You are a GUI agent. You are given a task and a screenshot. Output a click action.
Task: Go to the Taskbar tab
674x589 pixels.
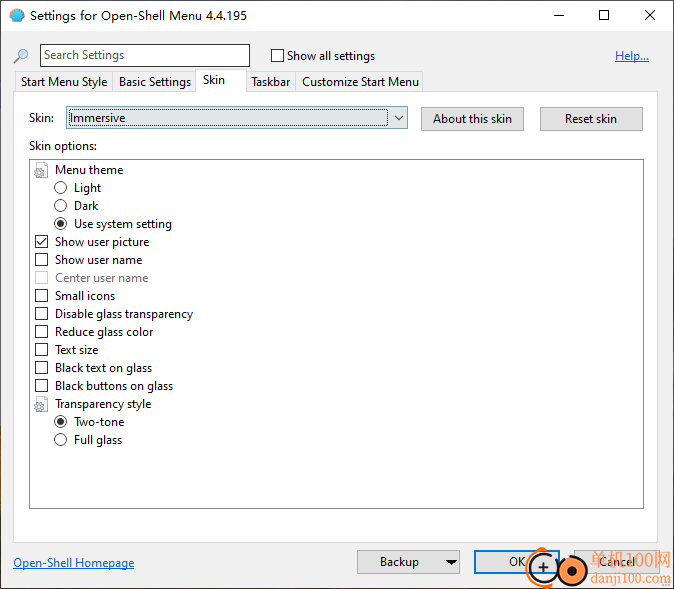tap(271, 82)
